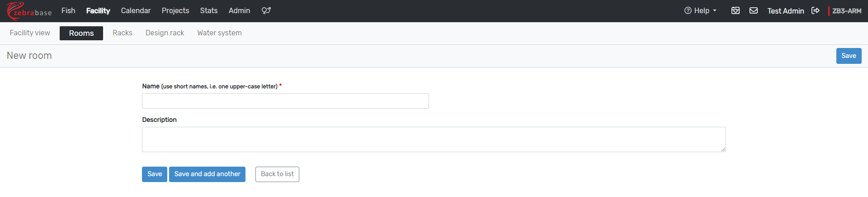Open the Projects menu
The width and height of the screenshot is (868, 197).
coord(175,10)
